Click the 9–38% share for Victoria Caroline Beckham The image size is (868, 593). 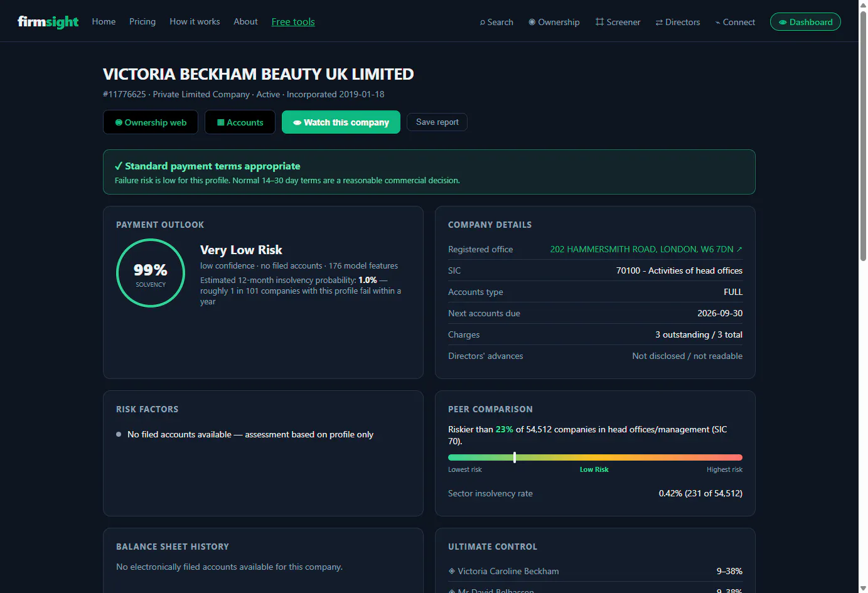pos(729,571)
